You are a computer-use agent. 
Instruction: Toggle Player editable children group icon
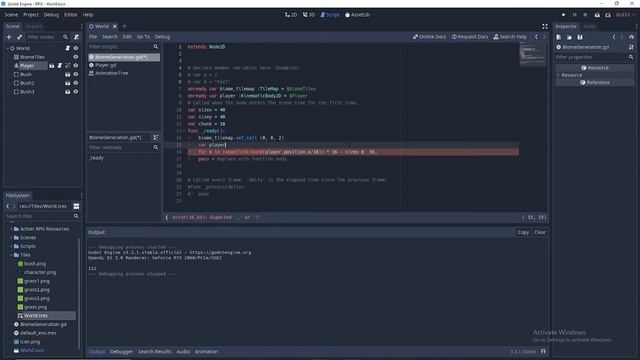(x=68, y=66)
